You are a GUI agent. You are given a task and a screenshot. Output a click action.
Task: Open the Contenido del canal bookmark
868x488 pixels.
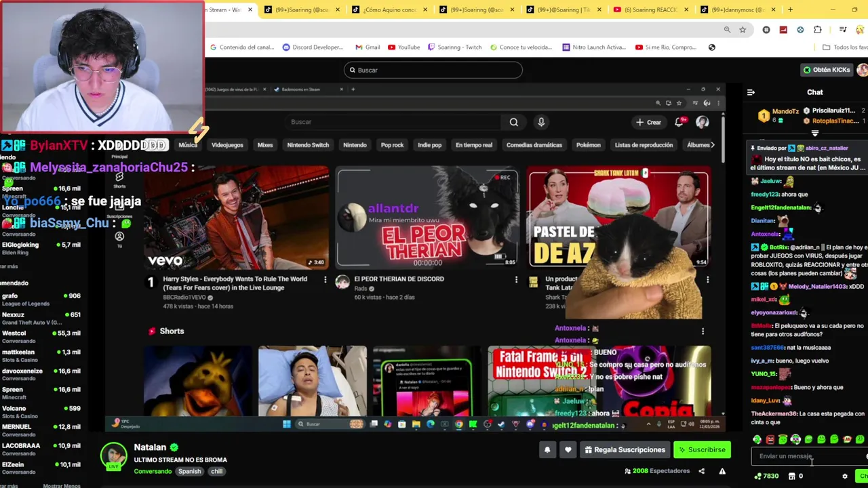coord(242,47)
